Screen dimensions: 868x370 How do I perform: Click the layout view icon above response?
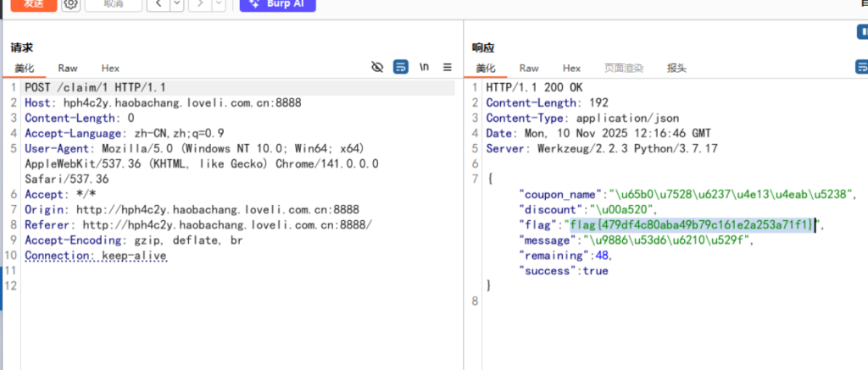coord(862,31)
